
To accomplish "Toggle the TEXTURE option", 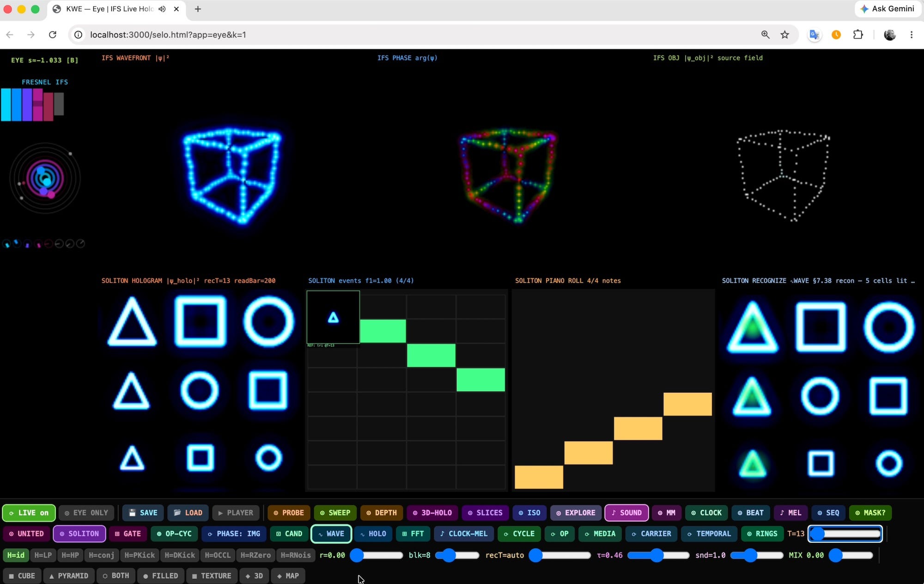I will [212, 576].
